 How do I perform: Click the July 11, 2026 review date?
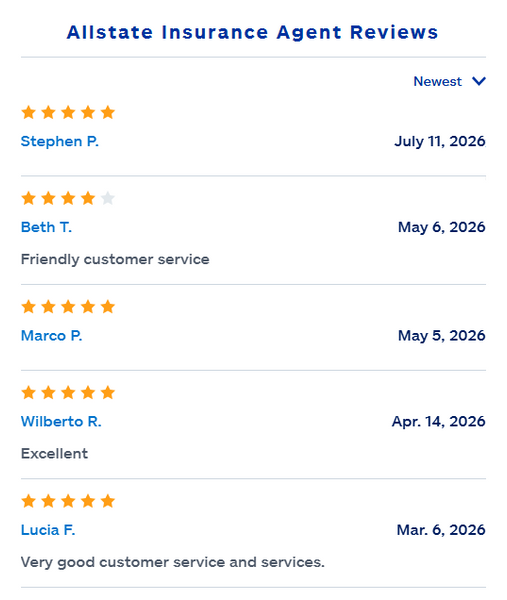(x=440, y=141)
